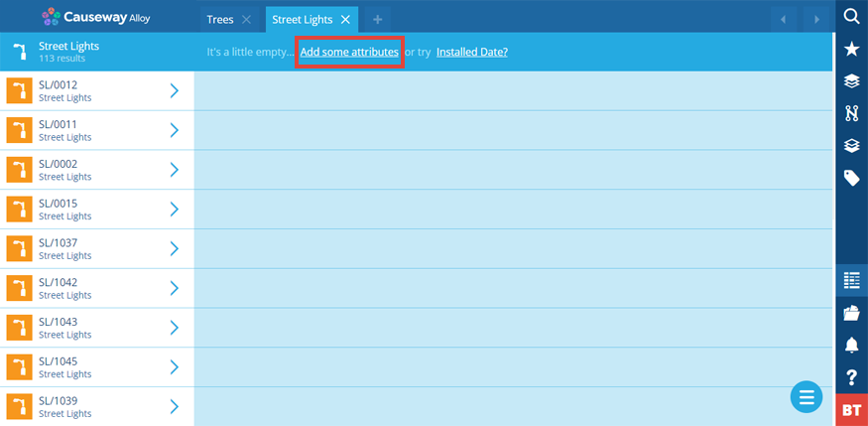Image resolution: width=868 pixels, height=426 pixels.
Task: Select the SL/0012 item label
Action: [x=59, y=84]
